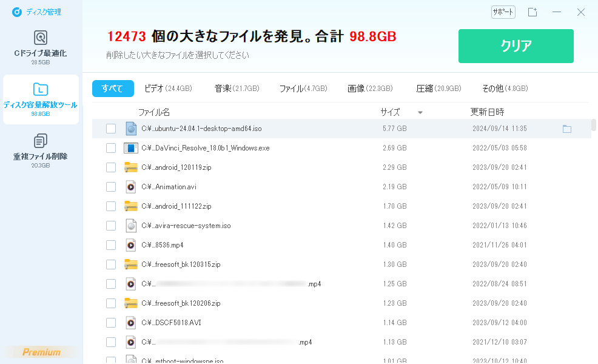Viewport: 598px width, 364px height.
Task: Check the ubuntu-24.04.1 iso file checkbox
Action: [x=111, y=129]
